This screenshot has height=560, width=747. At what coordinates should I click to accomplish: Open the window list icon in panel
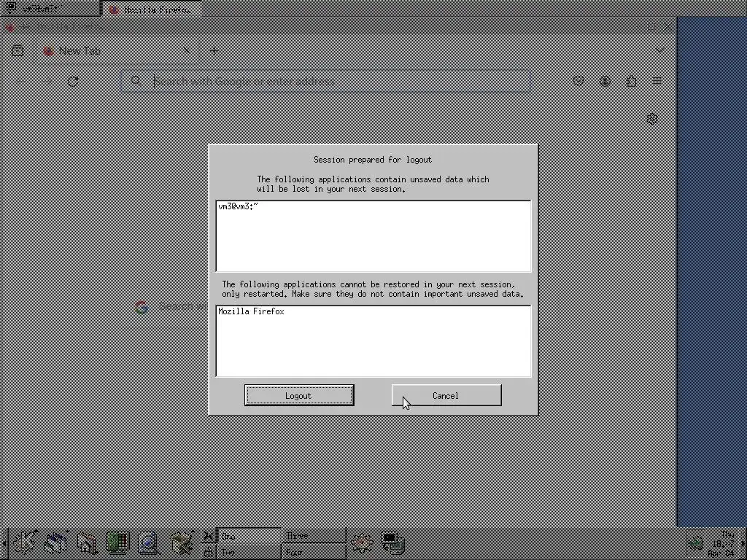coord(55,542)
